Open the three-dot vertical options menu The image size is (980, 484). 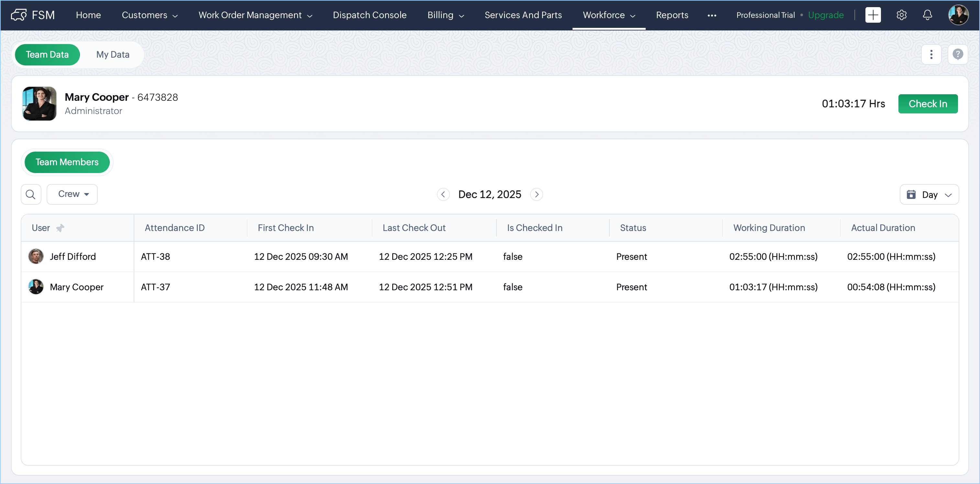coord(931,54)
